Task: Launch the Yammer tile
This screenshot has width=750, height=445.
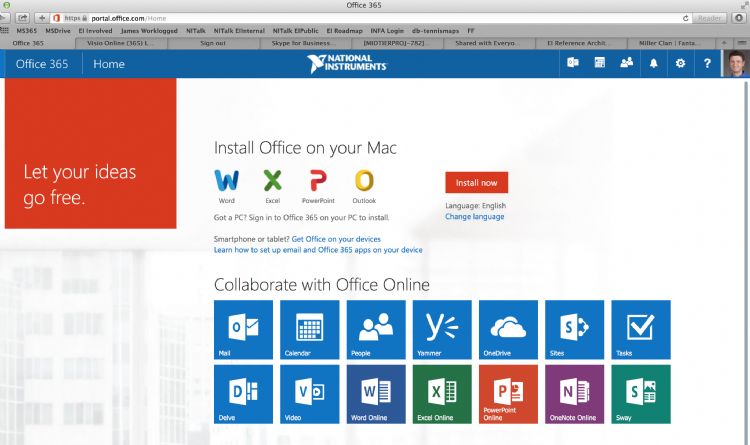Action: click(442, 330)
